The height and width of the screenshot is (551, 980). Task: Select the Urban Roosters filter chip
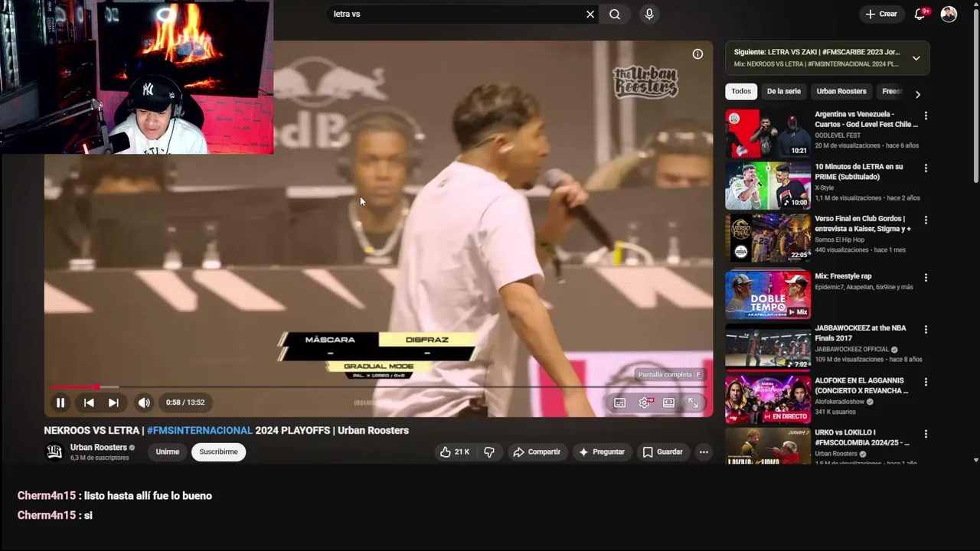841,91
